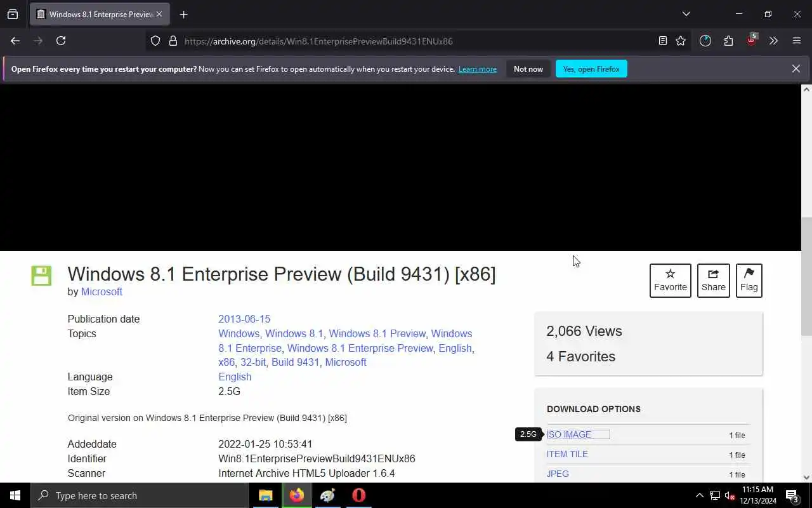Open the English language link

[235, 377]
